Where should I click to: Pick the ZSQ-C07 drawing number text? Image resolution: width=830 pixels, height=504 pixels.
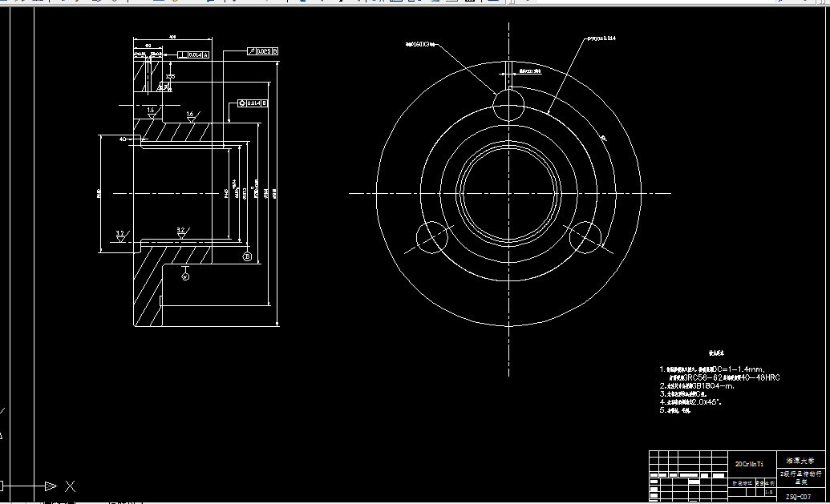(x=798, y=497)
